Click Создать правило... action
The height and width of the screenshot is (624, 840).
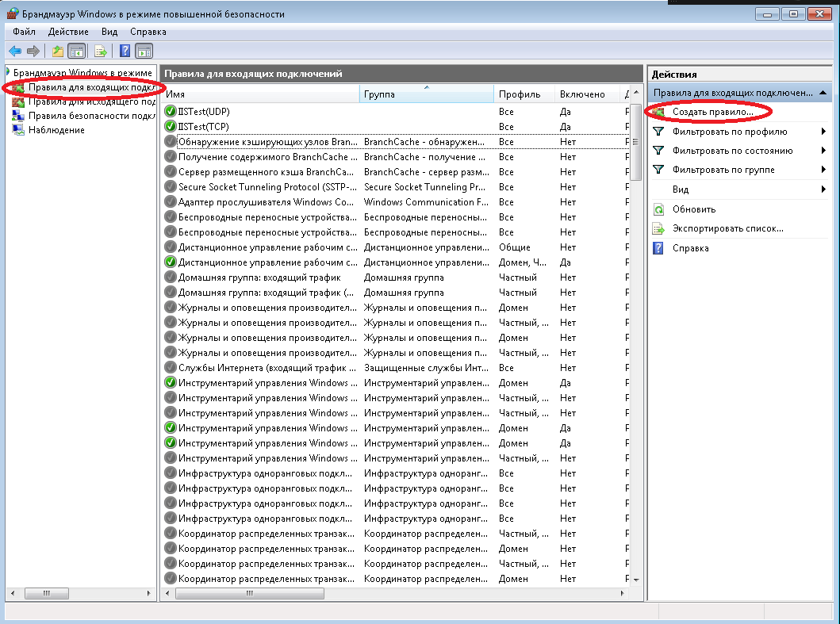pyautogui.click(x=712, y=112)
